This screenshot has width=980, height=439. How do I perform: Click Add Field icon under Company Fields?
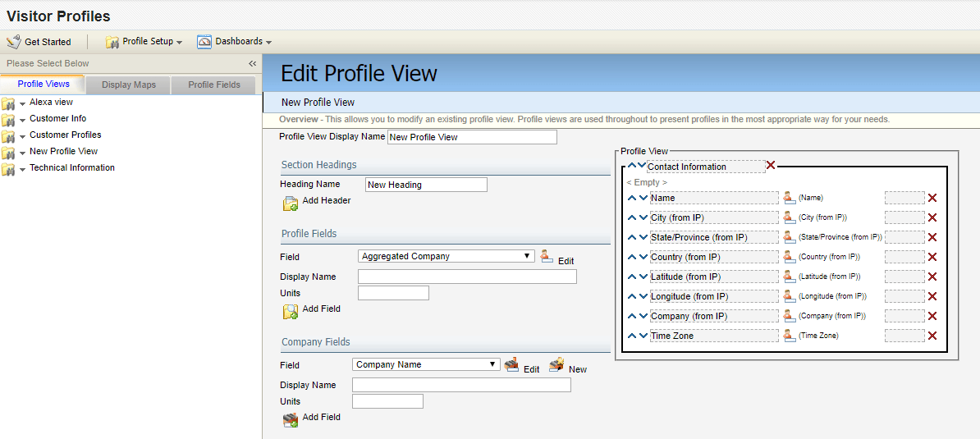[291, 419]
